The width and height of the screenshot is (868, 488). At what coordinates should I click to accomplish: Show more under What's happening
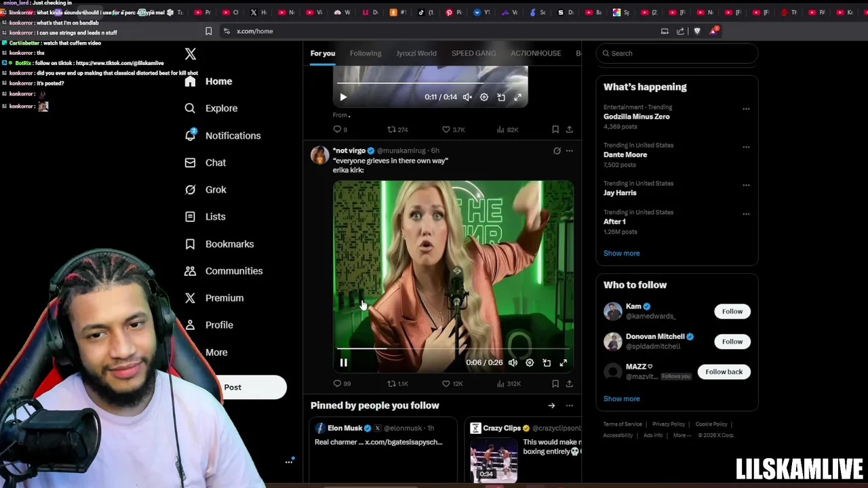pos(621,253)
